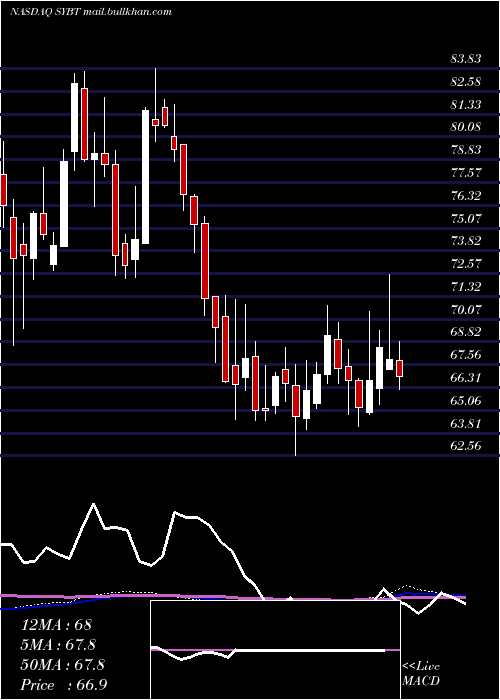Click the 70.07 price axis label
Viewport: 500px width, 700px height.
[x=466, y=309]
